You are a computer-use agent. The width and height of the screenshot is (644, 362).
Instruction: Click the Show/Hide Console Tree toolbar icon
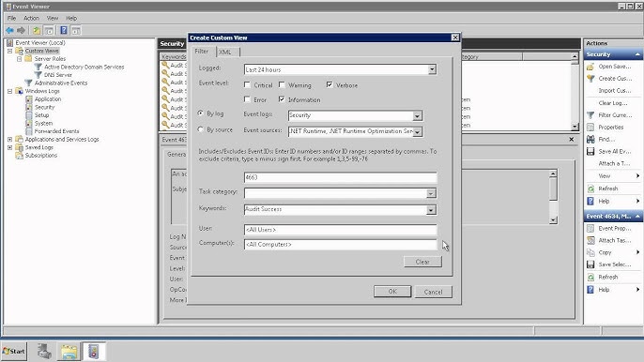(49, 30)
